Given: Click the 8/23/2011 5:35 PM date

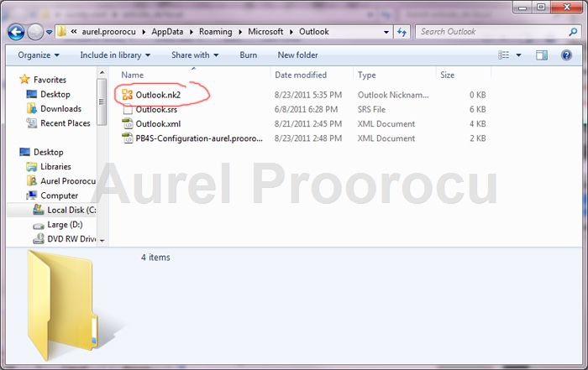Looking at the screenshot, I should pos(308,95).
